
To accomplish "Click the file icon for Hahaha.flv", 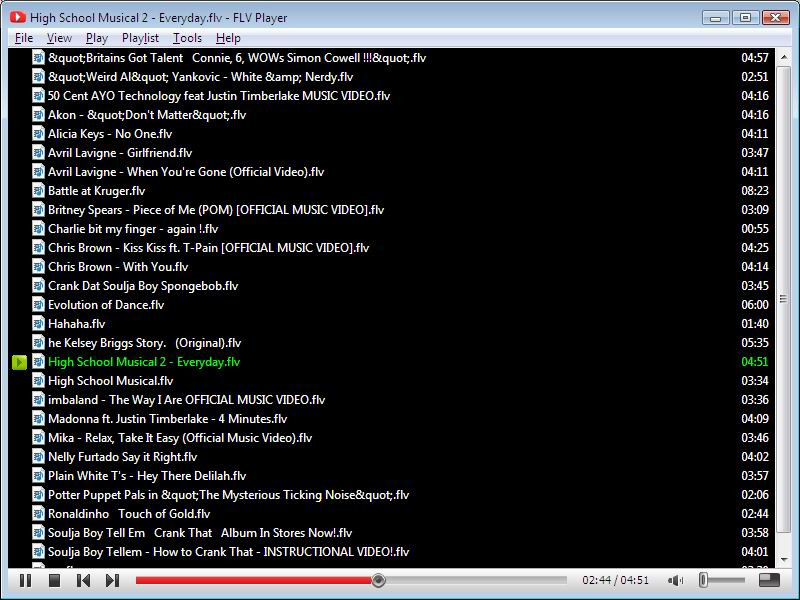I will 38,324.
